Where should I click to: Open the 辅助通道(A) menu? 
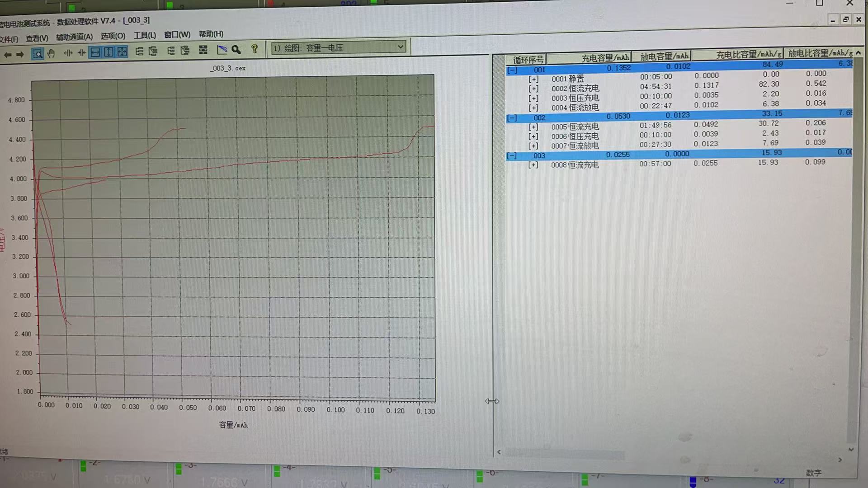[74, 37]
